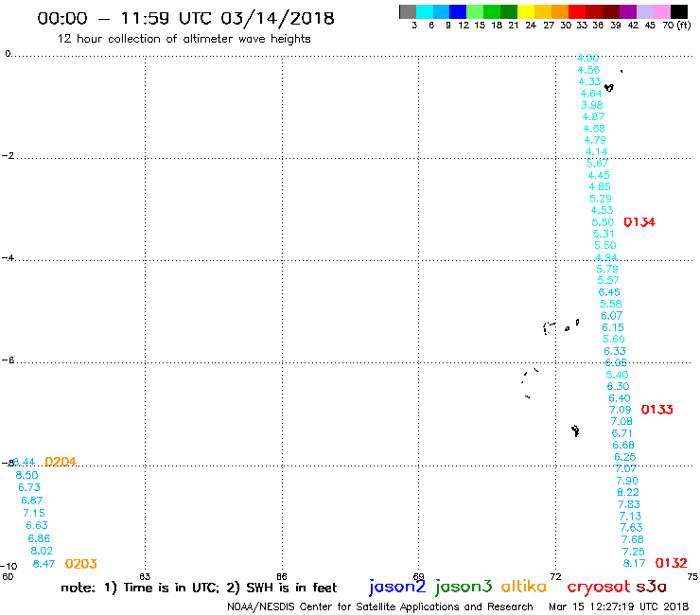Click the latitude axis label -10
Viewport: 700px width, 615px height.
coord(9,567)
